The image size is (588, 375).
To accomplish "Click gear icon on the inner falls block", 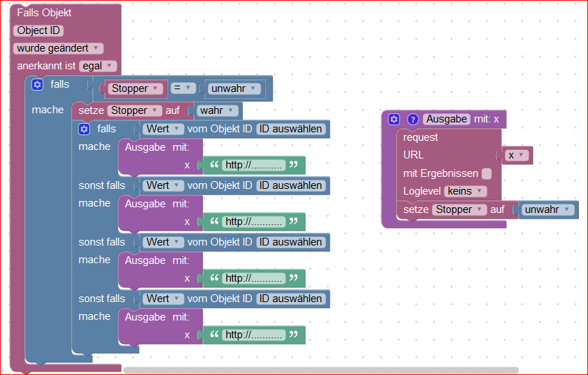I will click(84, 129).
